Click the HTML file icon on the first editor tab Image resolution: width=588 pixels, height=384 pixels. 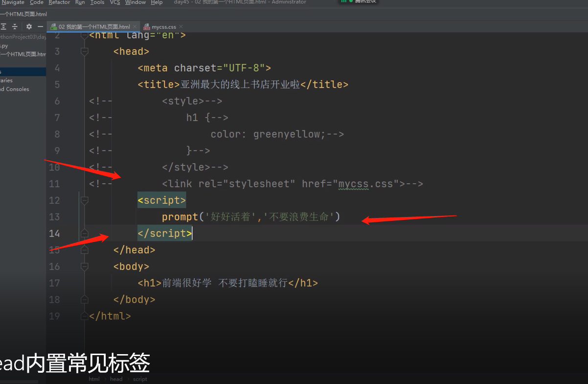54,27
